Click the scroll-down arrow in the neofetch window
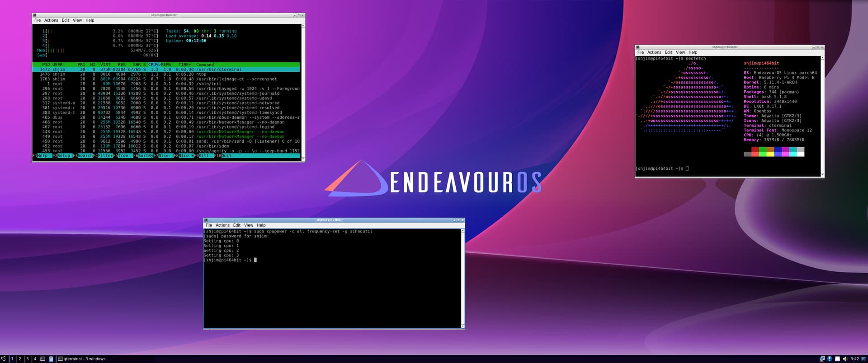 tap(822, 175)
